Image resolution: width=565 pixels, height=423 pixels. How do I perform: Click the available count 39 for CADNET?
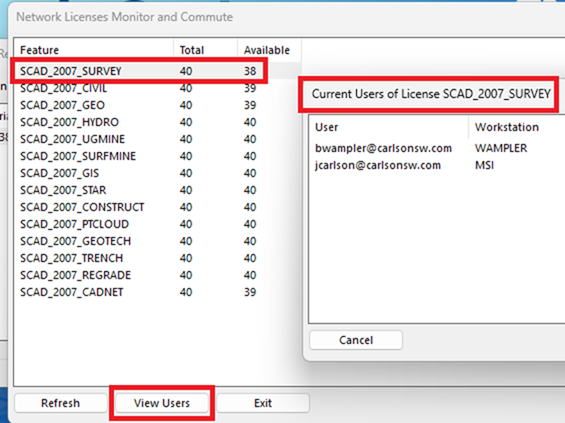point(250,292)
